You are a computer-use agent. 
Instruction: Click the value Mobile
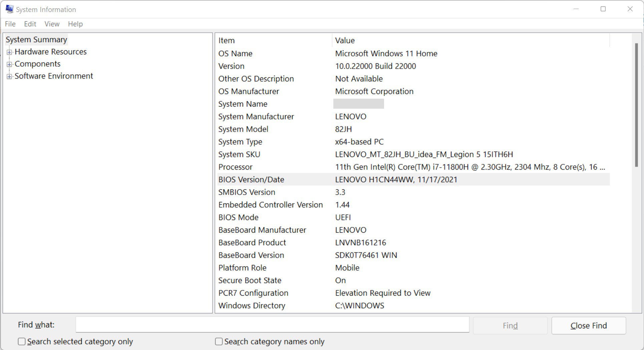347,268
